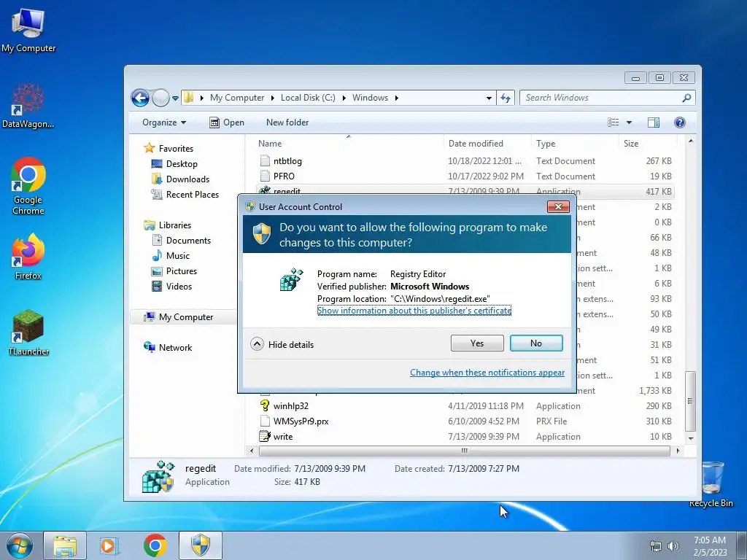Viewport: 747px width, 560px height.
Task: Open Explorer help via question mark icon
Action: pyautogui.click(x=680, y=122)
